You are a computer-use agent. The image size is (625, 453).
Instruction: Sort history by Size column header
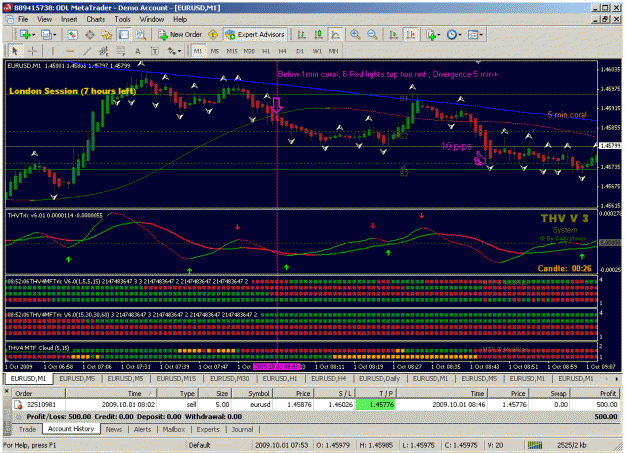[215, 393]
